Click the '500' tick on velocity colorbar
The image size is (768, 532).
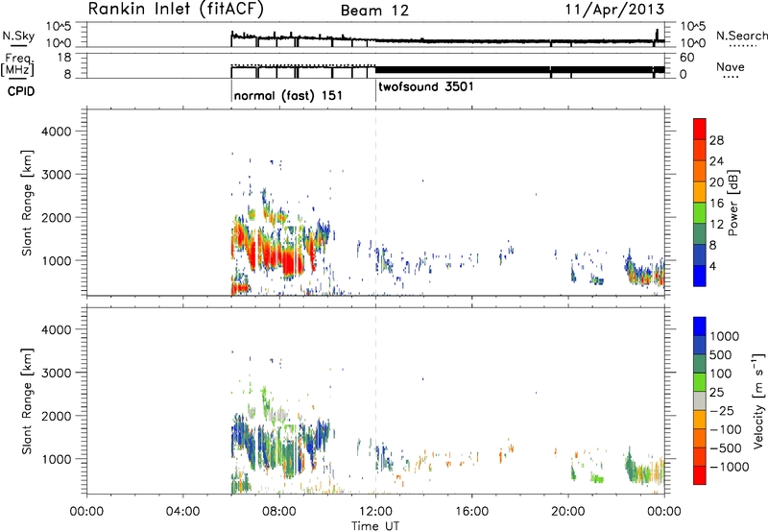click(721, 355)
